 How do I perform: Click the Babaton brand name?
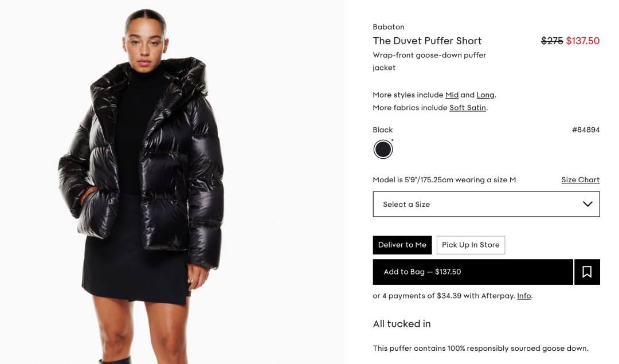coord(389,27)
